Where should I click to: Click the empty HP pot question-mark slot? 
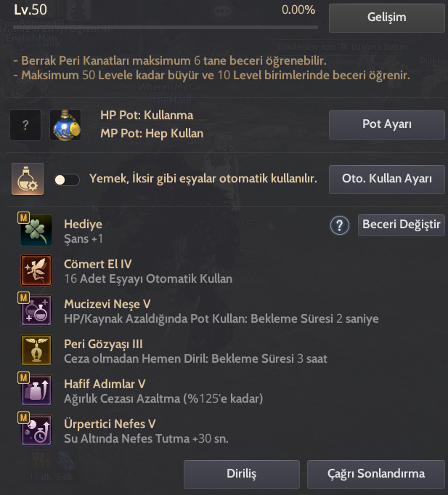point(25,125)
